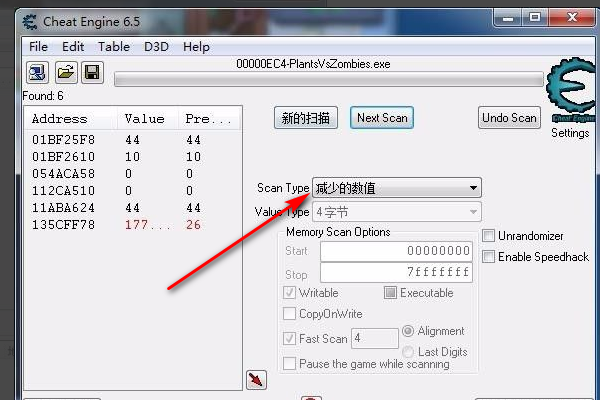Image resolution: width=600 pixels, height=400 pixels.
Task: Select address row 112CA510
Action: (133, 191)
